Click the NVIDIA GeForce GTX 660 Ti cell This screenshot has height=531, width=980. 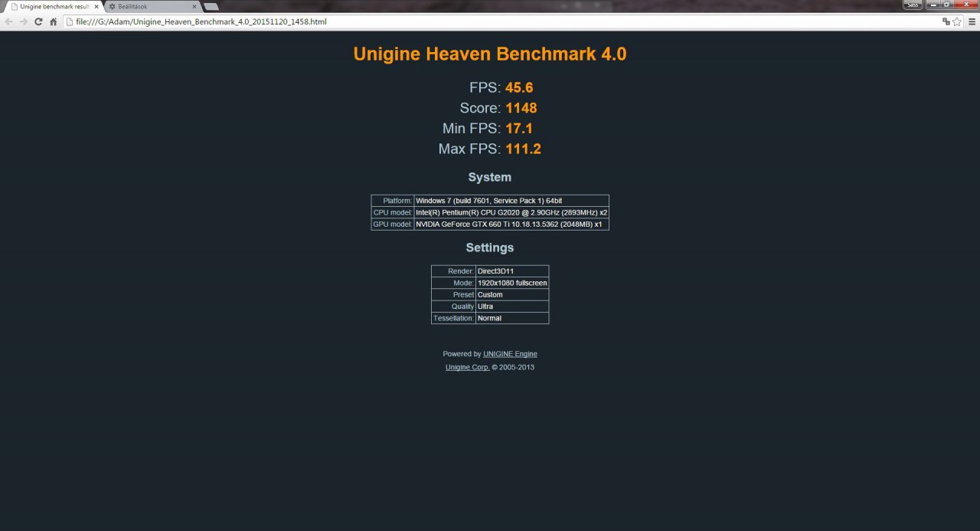(x=511, y=225)
